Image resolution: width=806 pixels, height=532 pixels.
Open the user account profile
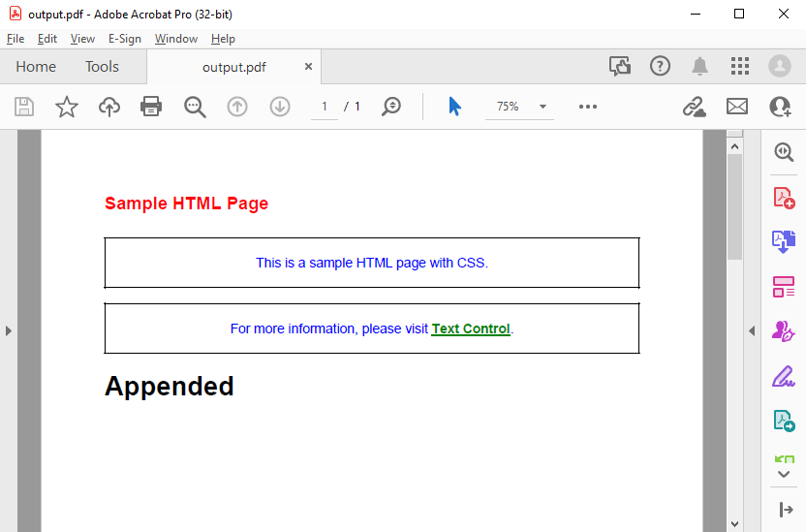[x=780, y=66]
